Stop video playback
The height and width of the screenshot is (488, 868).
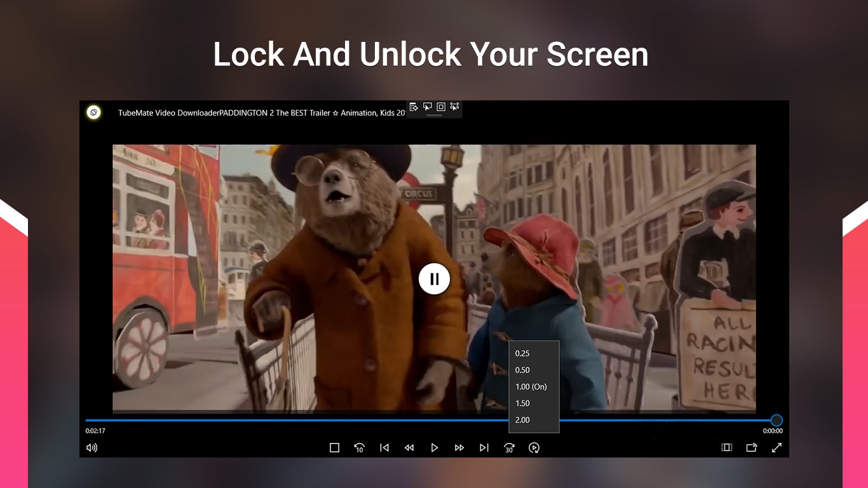coord(334,448)
